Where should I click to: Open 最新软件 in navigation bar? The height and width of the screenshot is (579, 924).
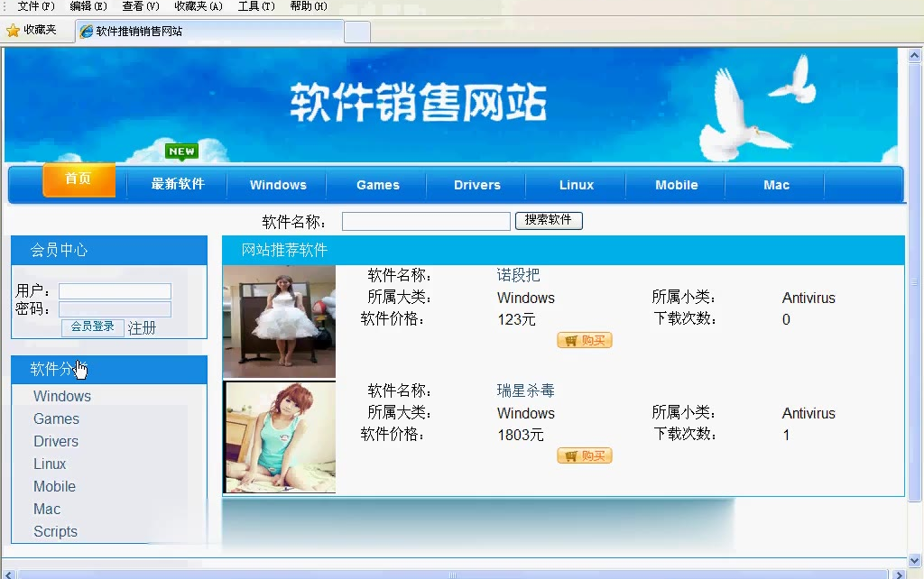point(178,184)
